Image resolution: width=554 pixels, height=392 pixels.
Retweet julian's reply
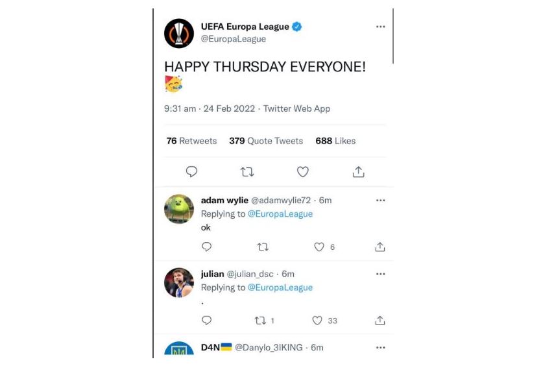(260, 321)
